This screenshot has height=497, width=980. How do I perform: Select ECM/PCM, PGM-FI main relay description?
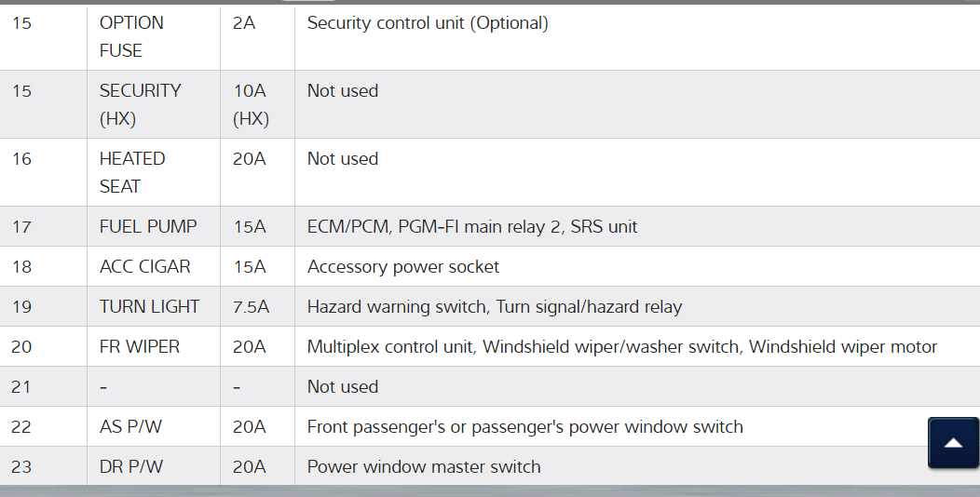pyautogui.click(x=472, y=226)
